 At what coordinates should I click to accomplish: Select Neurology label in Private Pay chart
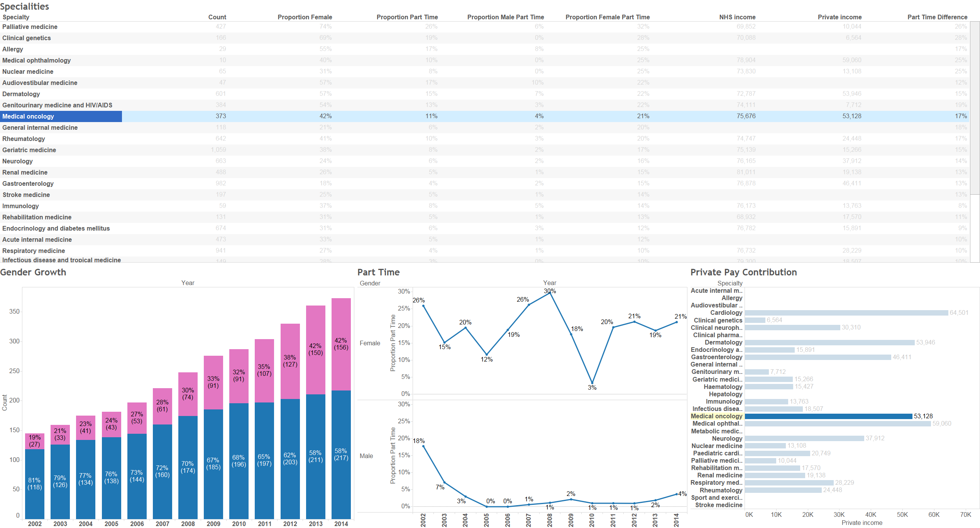pos(727,438)
